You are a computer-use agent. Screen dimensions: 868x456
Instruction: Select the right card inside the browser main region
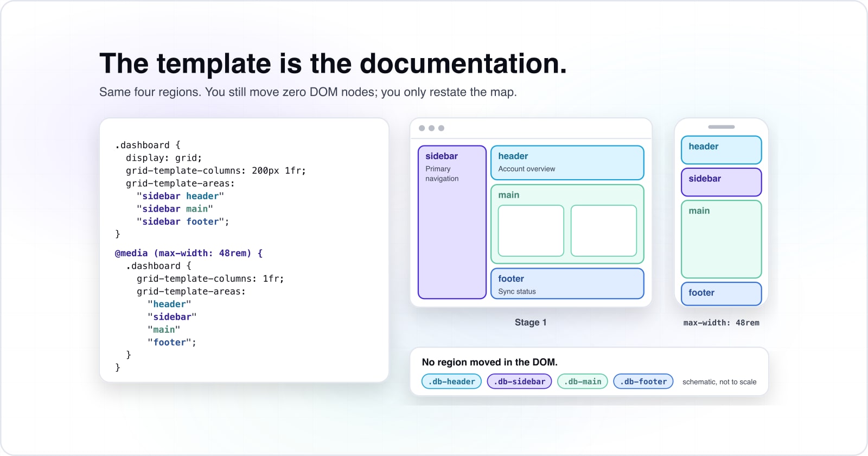[604, 231]
